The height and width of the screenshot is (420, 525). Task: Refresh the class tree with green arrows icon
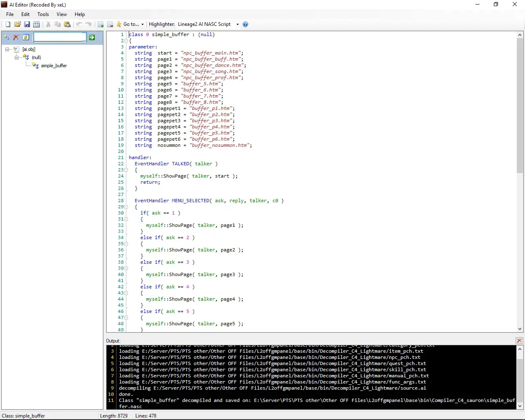[x=26, y=37]
